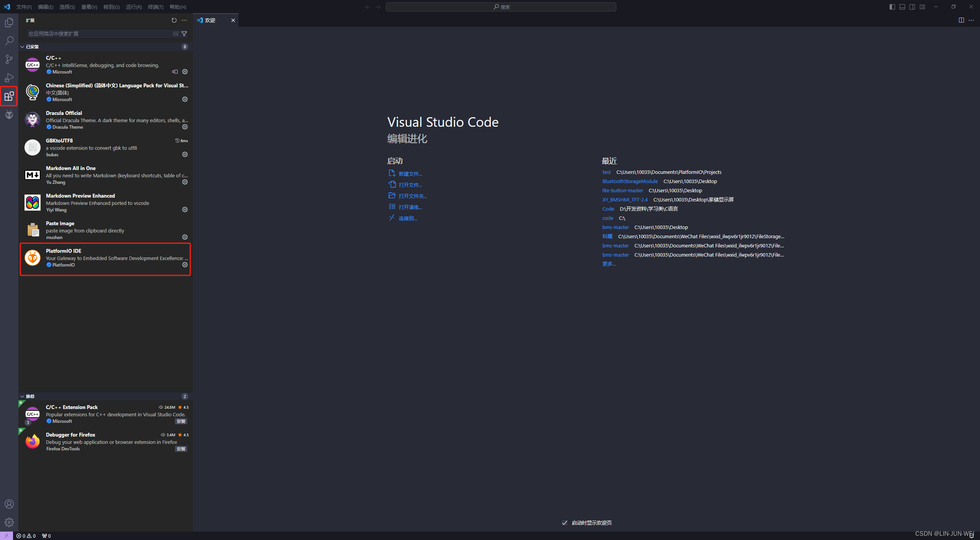
Task: Open settings gear for the PlatformIO IDE extension
Action: (185, 265)
